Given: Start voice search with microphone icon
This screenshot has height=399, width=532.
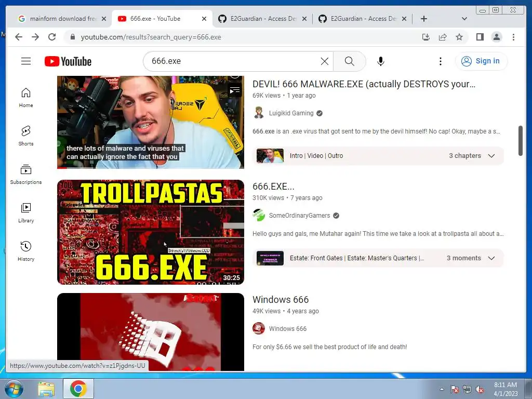Looking at the screenshot, I should coord(381,61).
